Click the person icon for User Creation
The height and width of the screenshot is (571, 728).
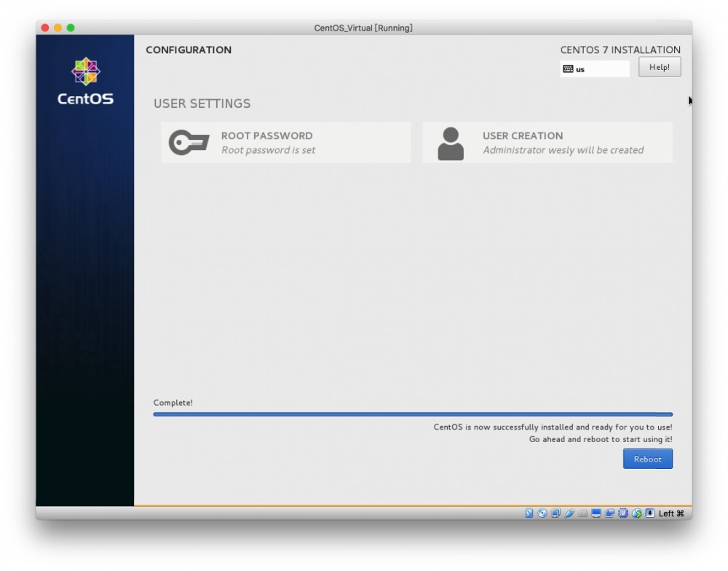[451, 143]
